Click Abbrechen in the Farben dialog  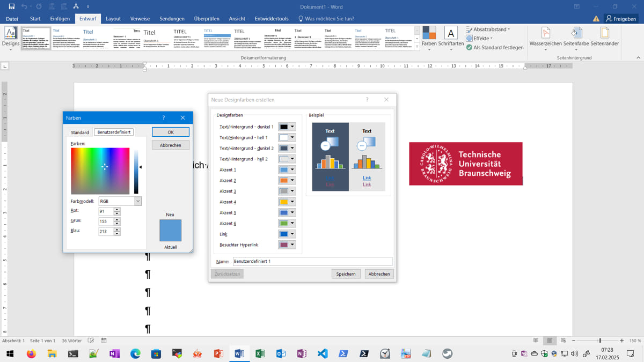171,145
